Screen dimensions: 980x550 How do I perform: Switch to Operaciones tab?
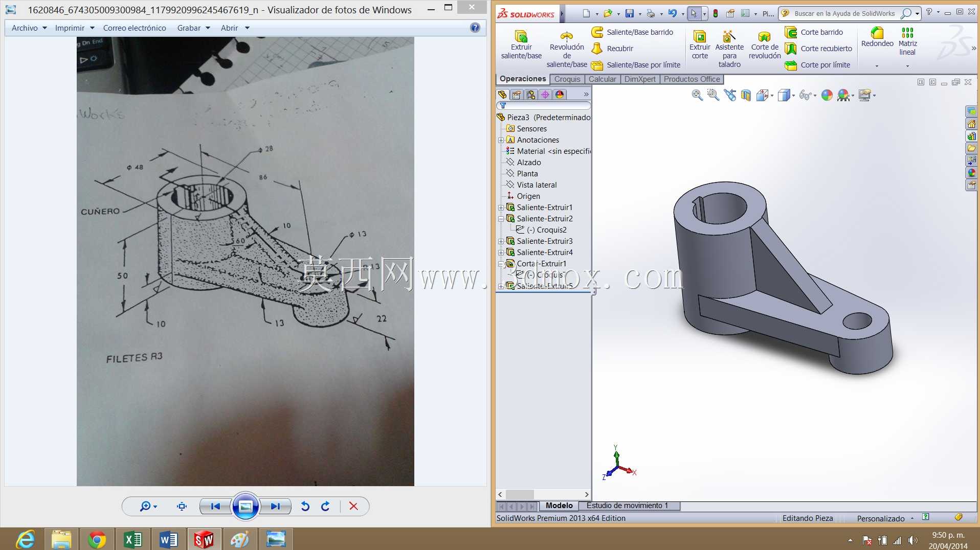pos(523,79)
